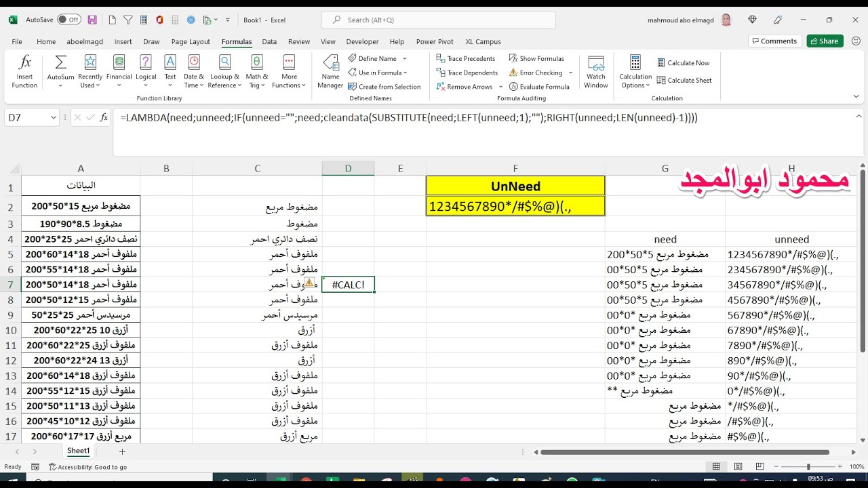Screen dimensions: 868x488
Task: Switch to the XL Campus tab
Action: tap(483, 41)
